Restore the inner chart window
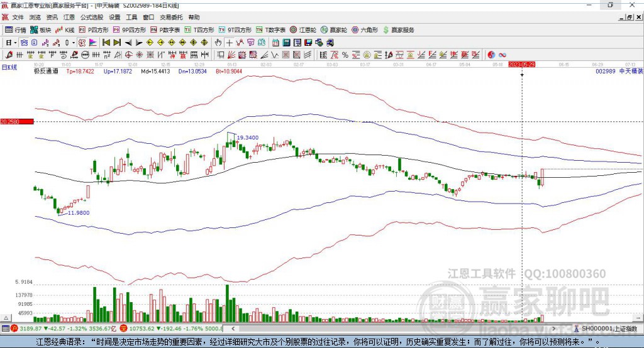The image size is (644, 348). point(630,17)
